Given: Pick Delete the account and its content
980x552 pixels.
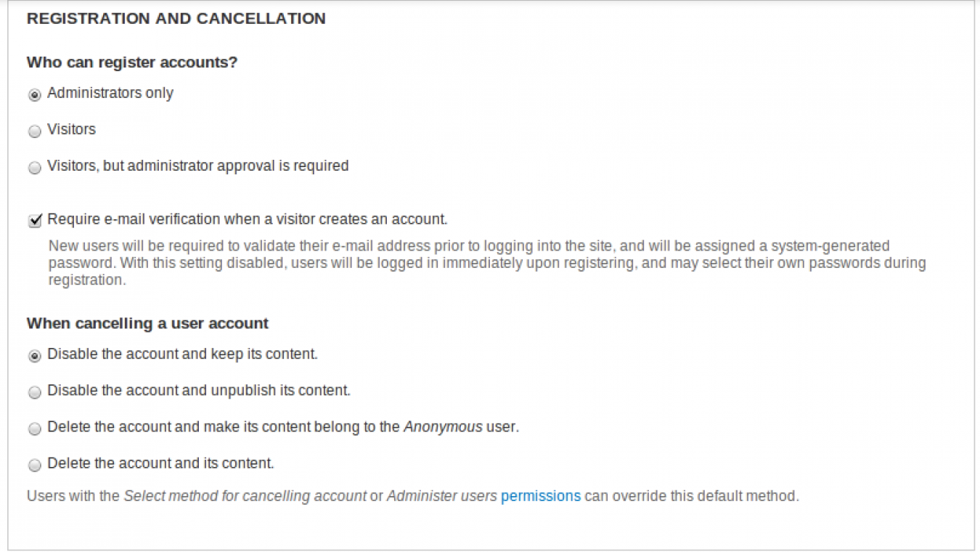Looking at the screenshot, I should point(33,464).
